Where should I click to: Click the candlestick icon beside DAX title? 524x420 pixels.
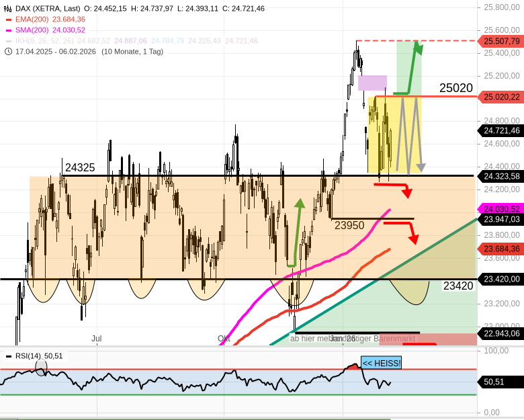click(9, 9)
